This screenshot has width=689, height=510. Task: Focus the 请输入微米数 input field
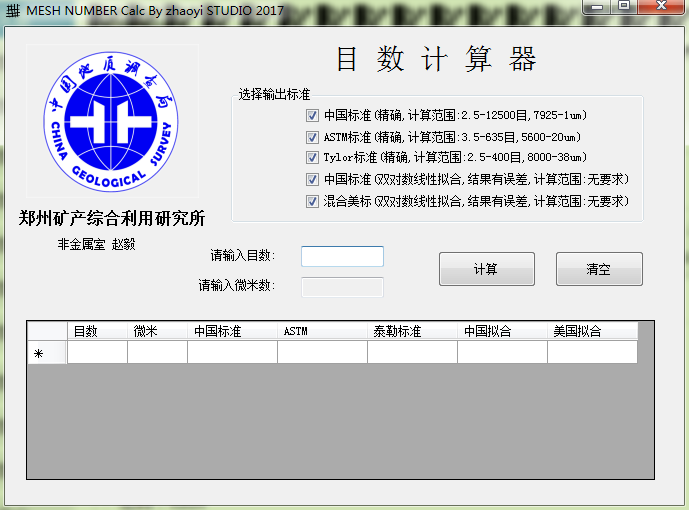tap(342, 287)
